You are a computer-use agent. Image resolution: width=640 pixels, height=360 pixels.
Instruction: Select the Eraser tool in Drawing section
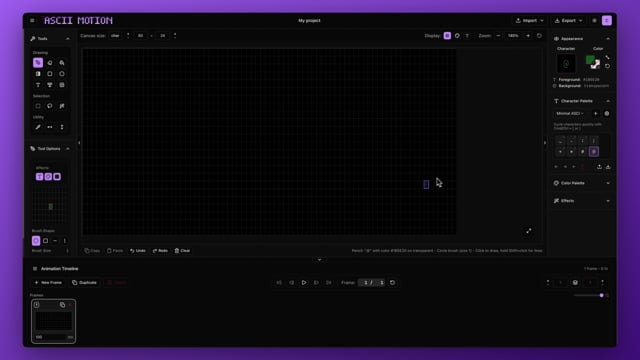click(50, 62)
